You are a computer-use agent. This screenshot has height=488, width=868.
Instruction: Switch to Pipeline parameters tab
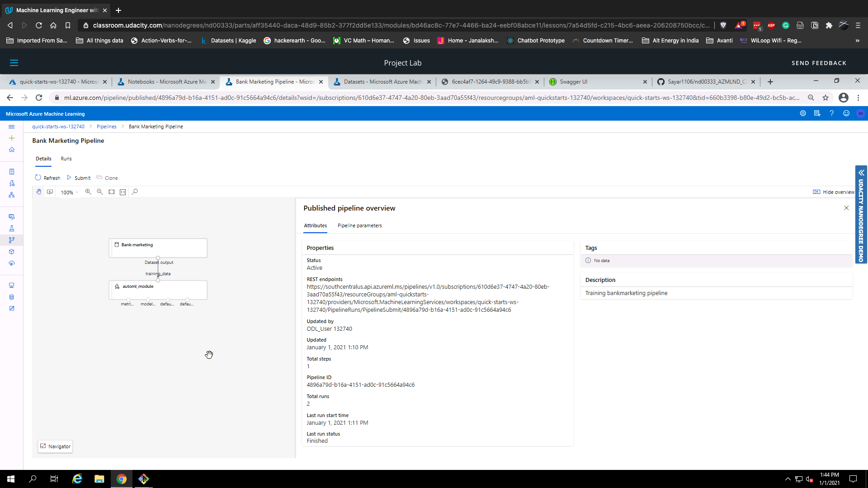[x=359, y=225]
